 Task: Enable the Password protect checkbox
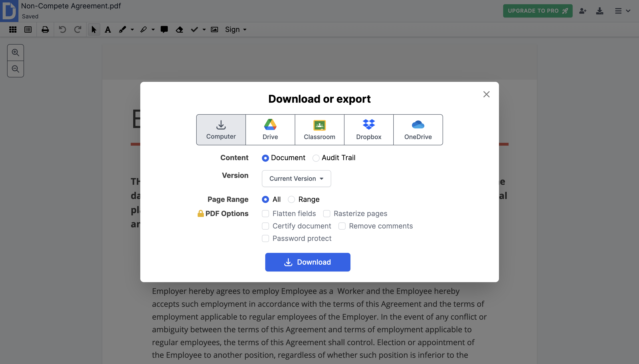tap(265, 238)
